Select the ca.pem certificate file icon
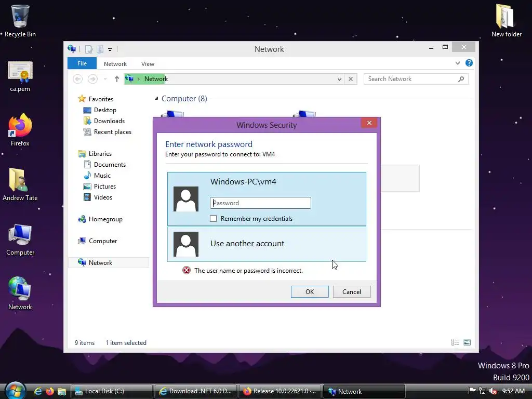This screenshot has width=532, height=399. click(x=20, y=77)
